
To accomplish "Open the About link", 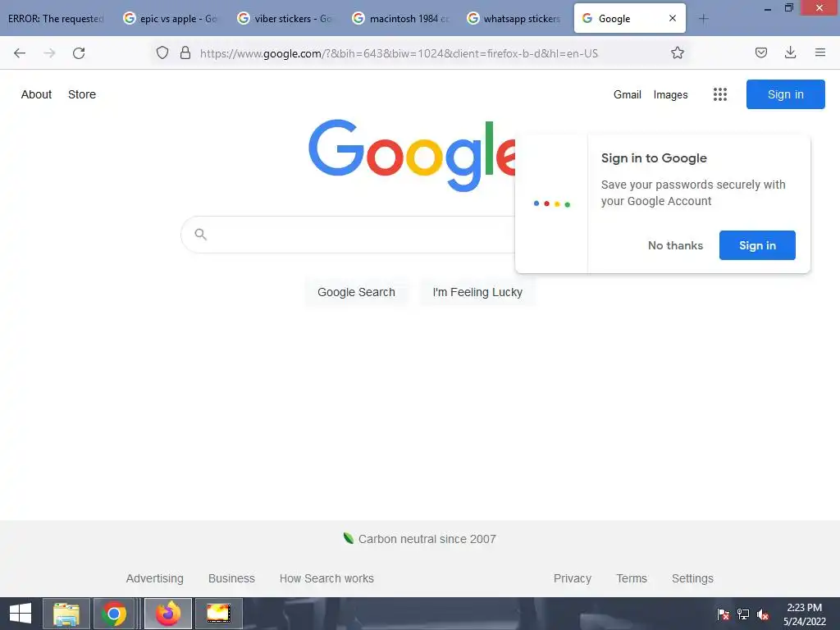I will click(36, 94).
